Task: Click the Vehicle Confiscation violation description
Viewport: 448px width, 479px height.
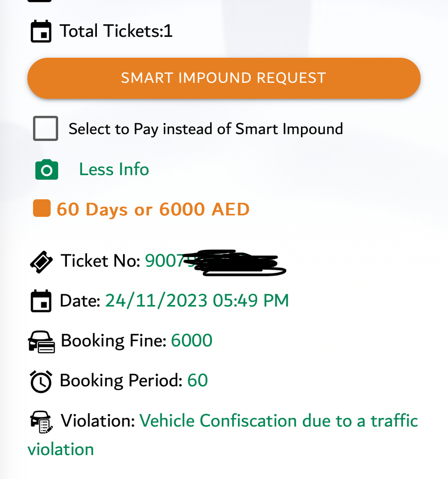Action: coord(279,421)
